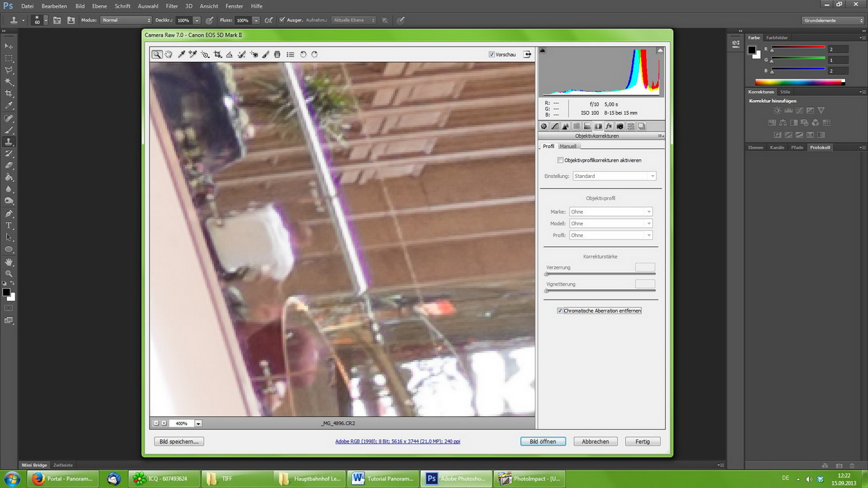This screenshot has width=868, height=488.
Task: Expand the Marke dropdown
Action: pos(611,212)
